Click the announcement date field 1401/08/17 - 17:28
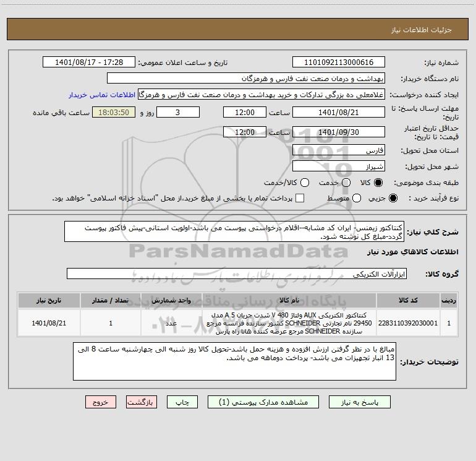476x461 pixels. click(x=89, y=62)
